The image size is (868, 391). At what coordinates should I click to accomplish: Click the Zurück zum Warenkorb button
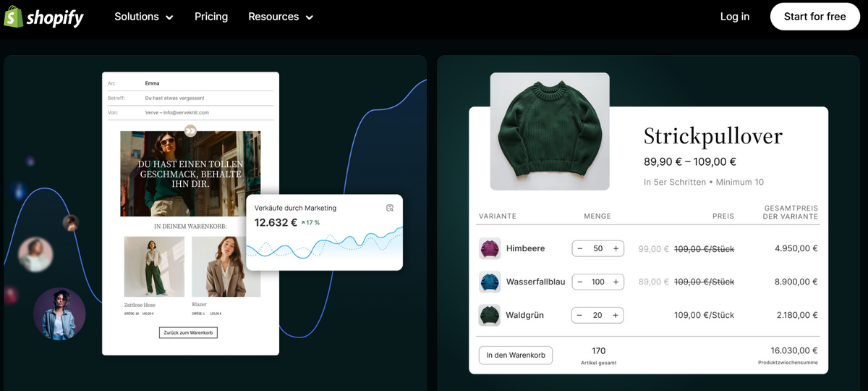point(188,332)
